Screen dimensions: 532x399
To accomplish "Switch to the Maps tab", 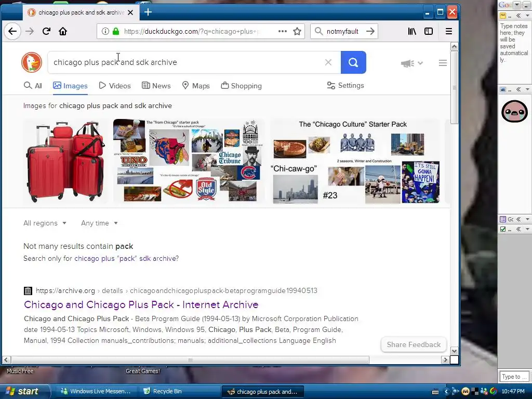I will pyautogui.click(x=196, y=86).
